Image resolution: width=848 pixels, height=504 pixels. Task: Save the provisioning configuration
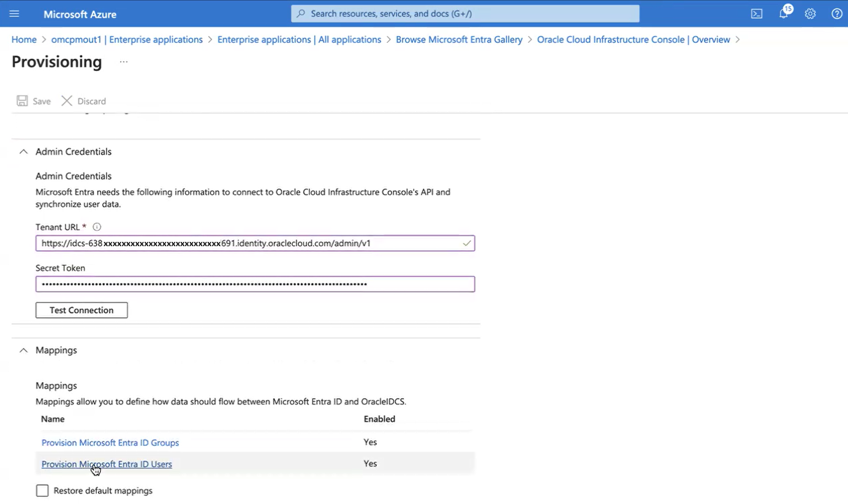(x=33, y=100)
